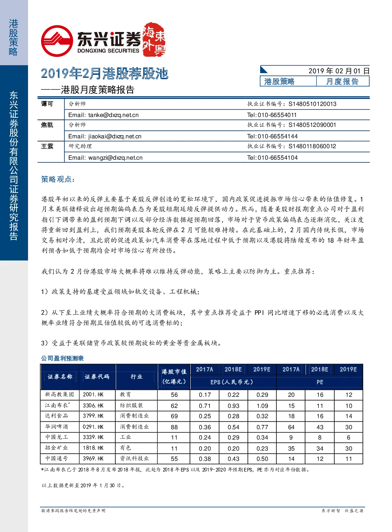
Task: Click analyst name 焦凯
Action: 47,125
